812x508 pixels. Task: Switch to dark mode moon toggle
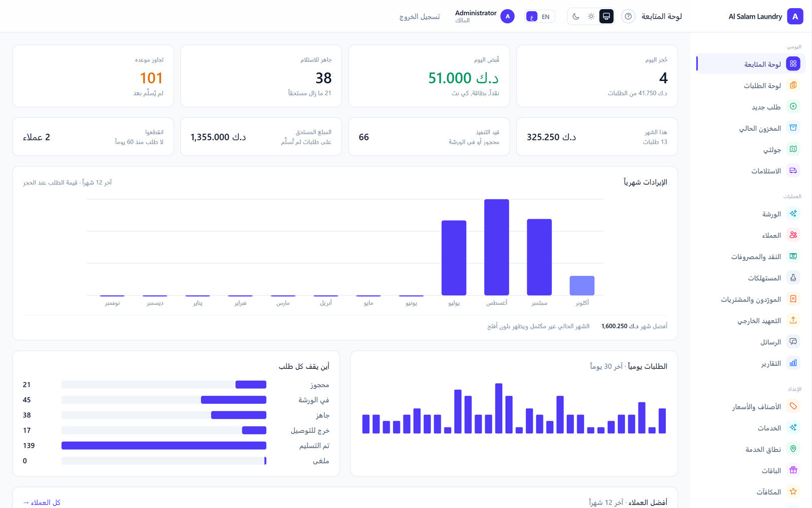coord(576,16)
